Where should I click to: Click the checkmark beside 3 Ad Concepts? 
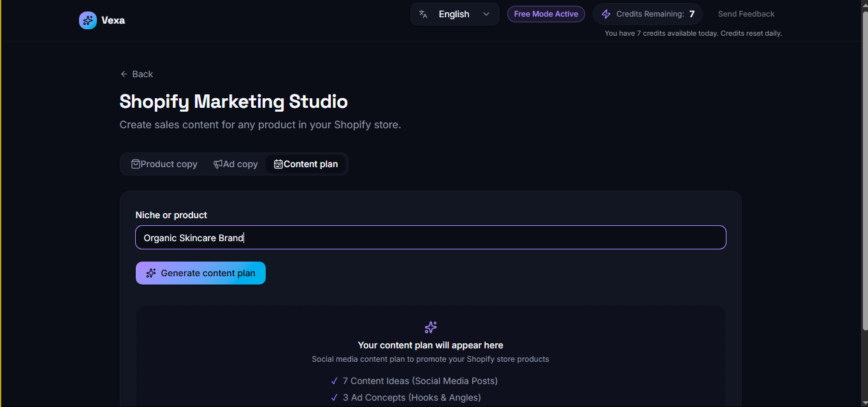(x=335, y=397)
